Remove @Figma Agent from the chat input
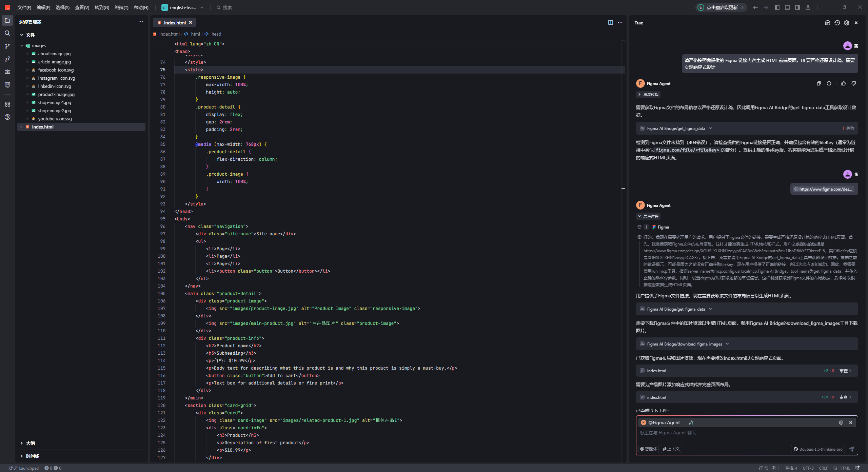868x472 pixels. click(851, 422)
